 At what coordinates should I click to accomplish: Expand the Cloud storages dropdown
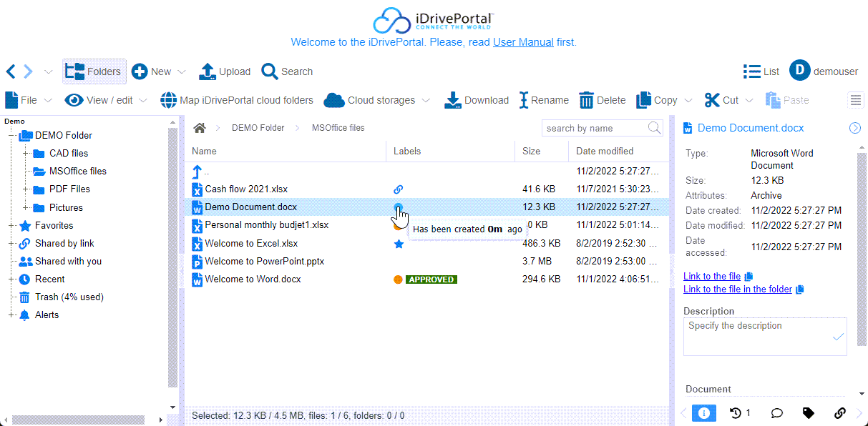click(x=426, y=101)
